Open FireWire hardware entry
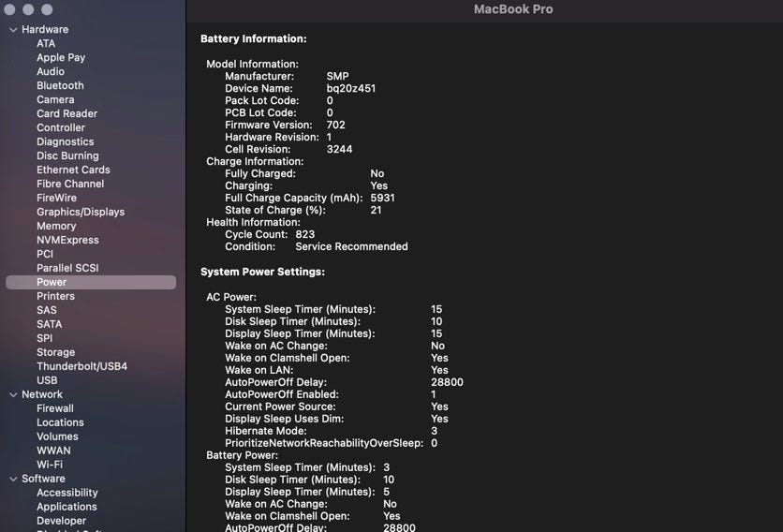The height and width of the screenshot is (532, 783). [x=56, y=198]
